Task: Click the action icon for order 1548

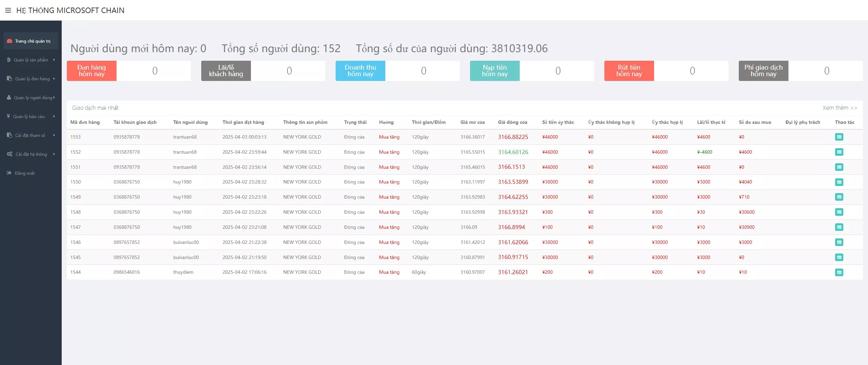Action: (839, 212)
